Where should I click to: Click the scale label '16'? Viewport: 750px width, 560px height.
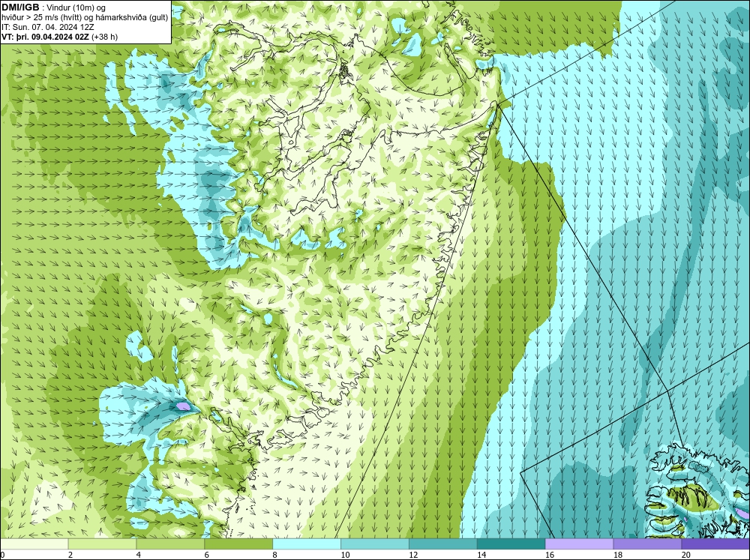[550, 555]
